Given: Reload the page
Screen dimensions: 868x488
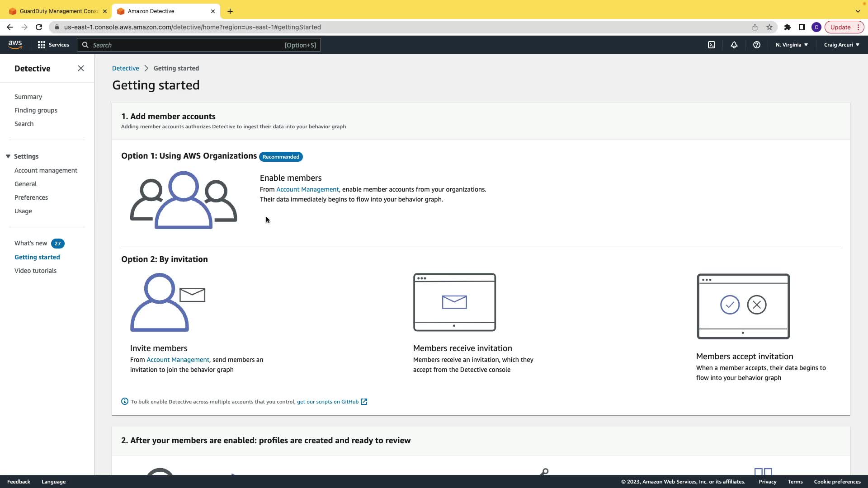Looking at the screenshot, I should (x=39, y=27).
